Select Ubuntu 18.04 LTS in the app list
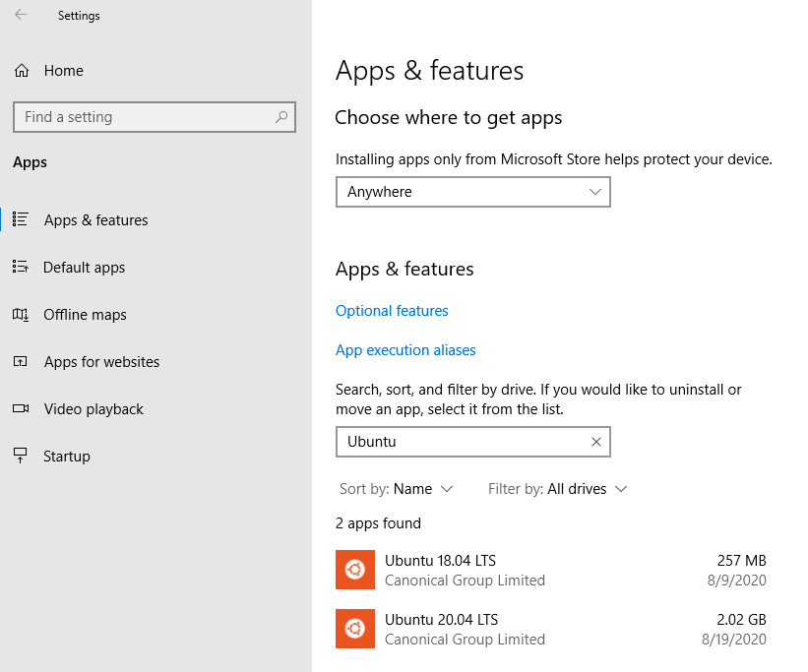 [551, 570]
